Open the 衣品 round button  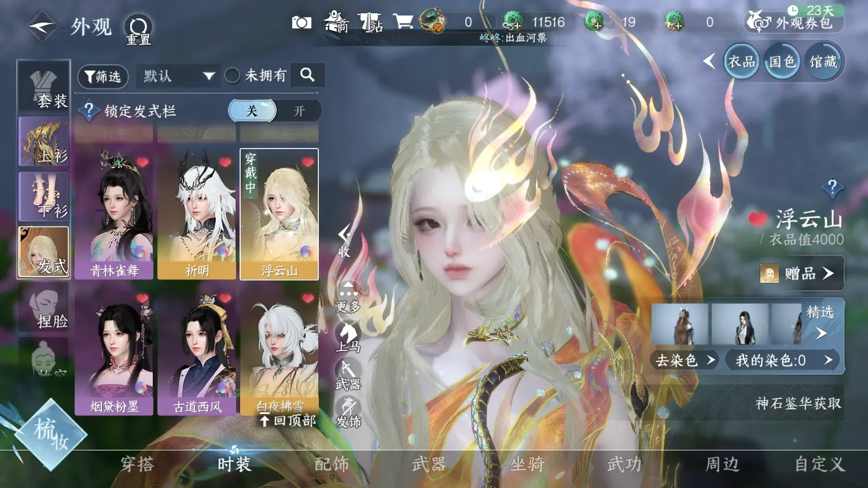coord(742,61)
